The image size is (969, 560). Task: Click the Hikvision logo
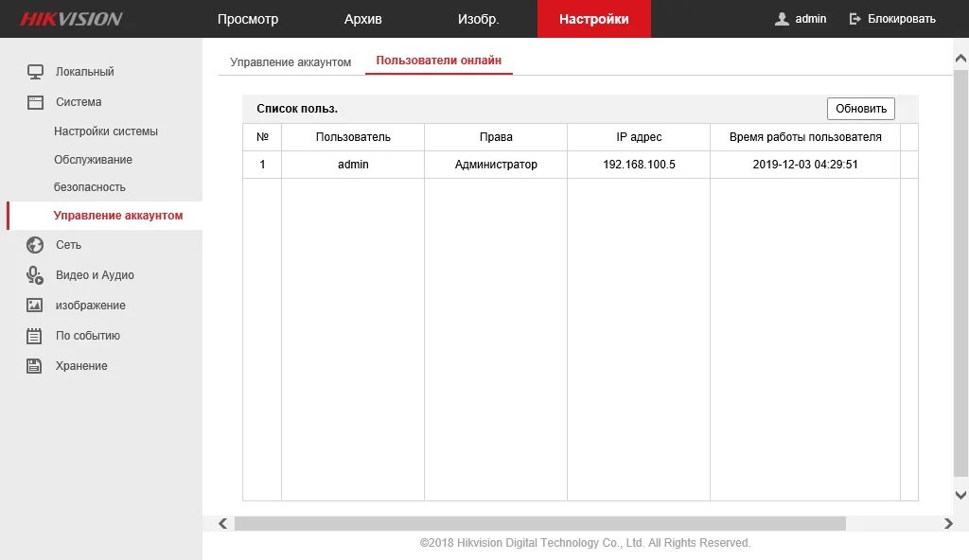72,19
